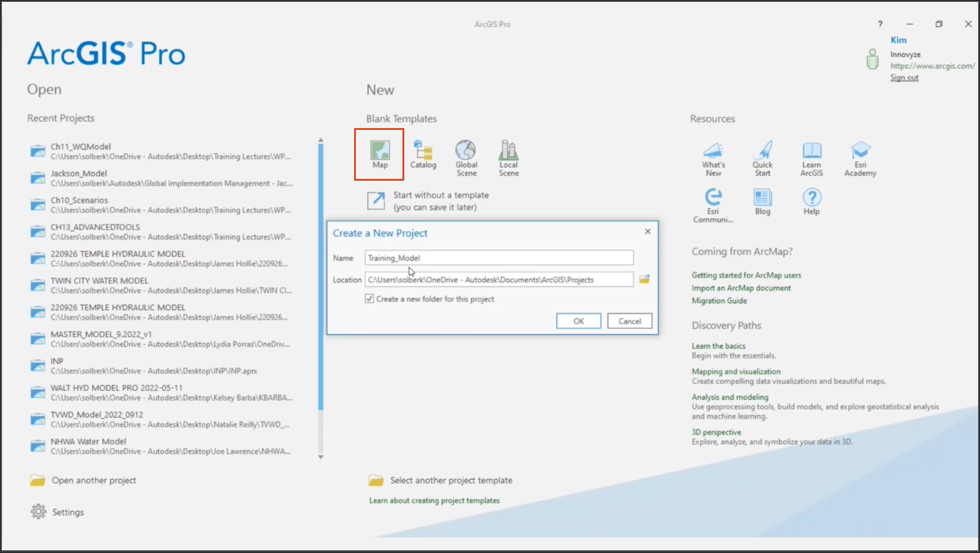Screen dimensions: 980x553
Task: Open 3D perspective path
Action: [716, 432]
